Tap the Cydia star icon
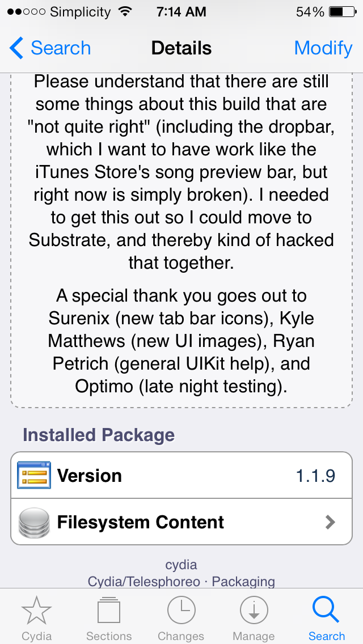Image resolution: width=363 pixels, height=644 pixels. (x=36, y=611)
